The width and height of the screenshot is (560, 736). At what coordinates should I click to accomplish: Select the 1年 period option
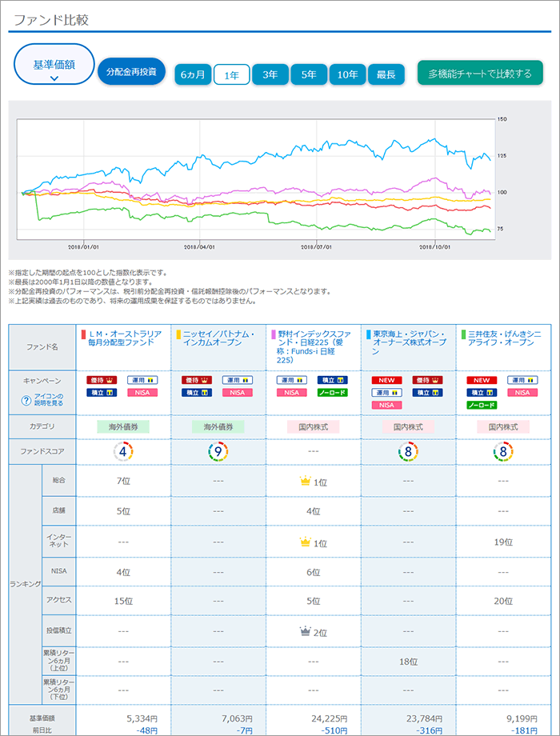(x=232, y=74)
